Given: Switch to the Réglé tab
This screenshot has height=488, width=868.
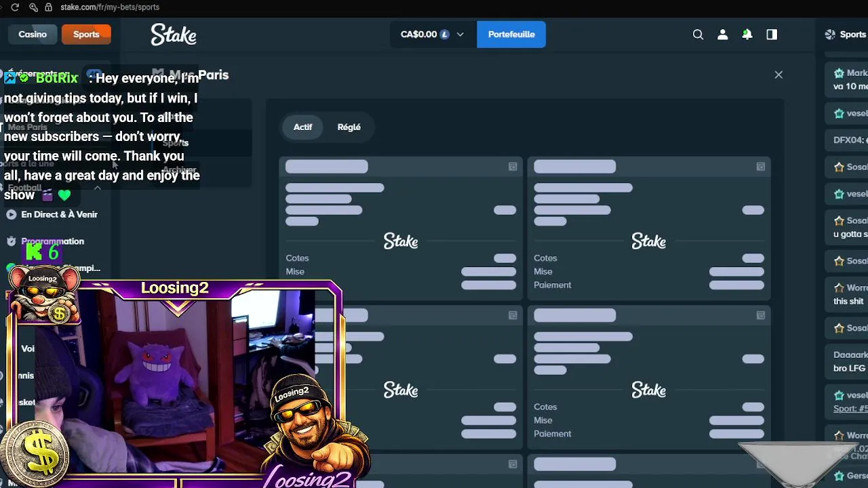Looking at the screenshot, I should tap(349, 127).
